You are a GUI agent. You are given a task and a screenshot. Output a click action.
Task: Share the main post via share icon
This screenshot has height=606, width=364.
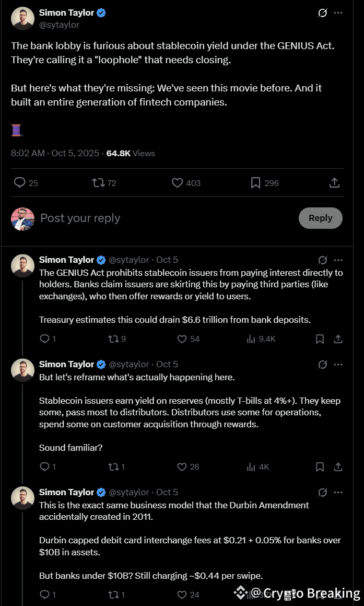(335, 183)
